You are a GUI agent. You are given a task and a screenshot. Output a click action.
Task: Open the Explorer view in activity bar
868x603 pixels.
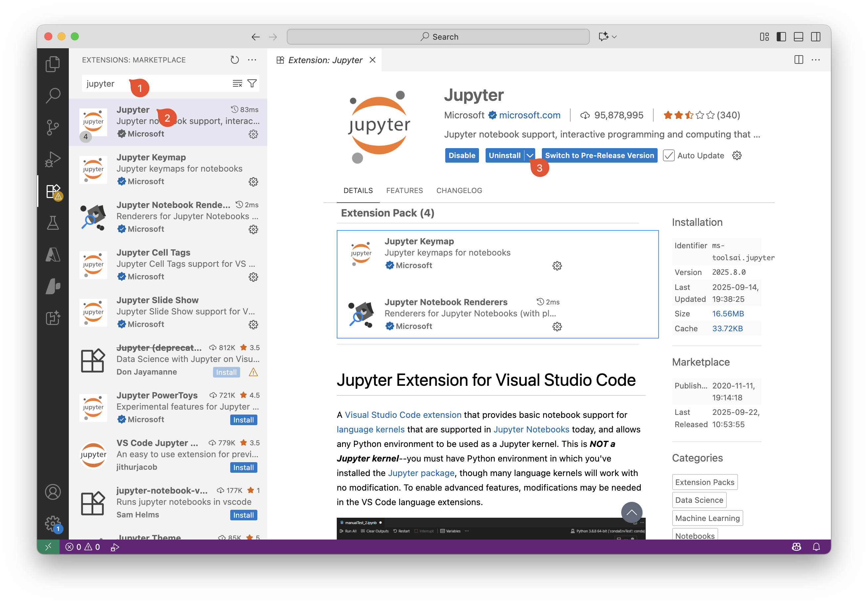[x=53, y=64]
